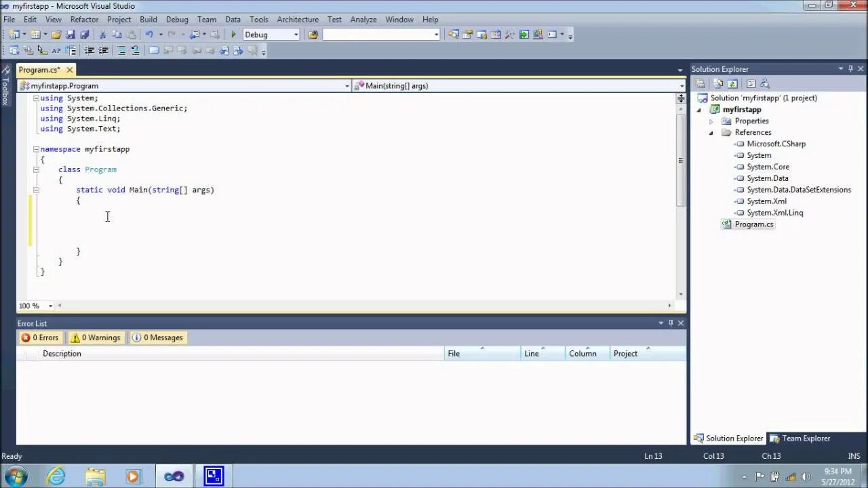
Task: Open the vertical Toolbox side tab
Action: pos(5,85)
